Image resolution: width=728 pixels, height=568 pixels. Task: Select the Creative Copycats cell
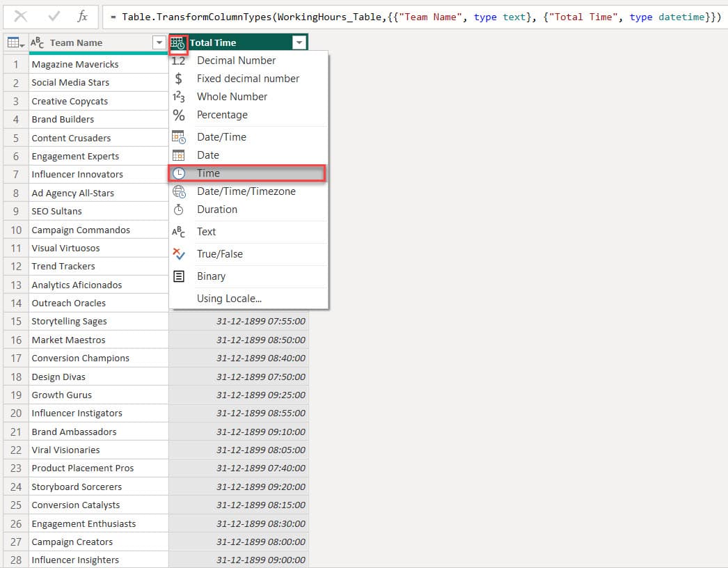pyautogui.click(x=98, y=101)
